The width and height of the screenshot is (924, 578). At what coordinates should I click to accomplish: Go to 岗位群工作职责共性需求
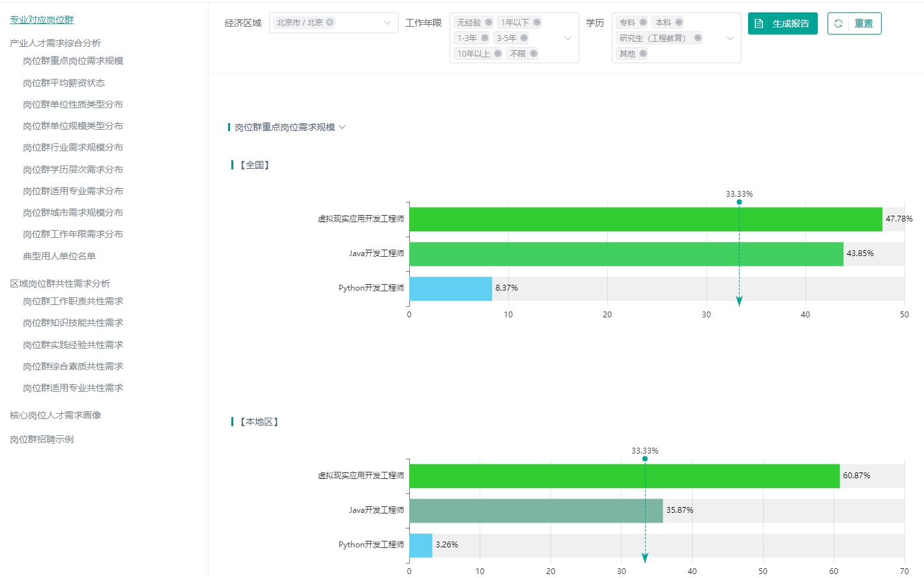pyautogui.click(x=73, y=301)
